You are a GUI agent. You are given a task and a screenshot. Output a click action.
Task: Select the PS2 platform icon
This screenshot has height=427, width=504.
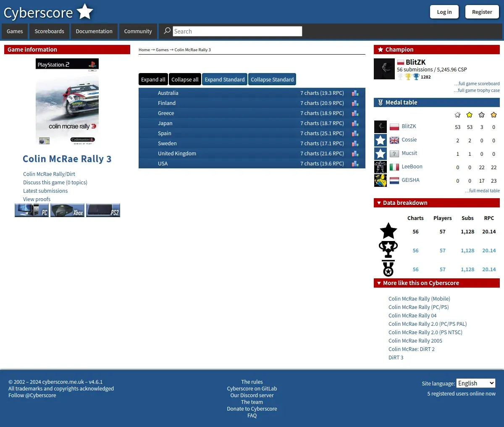click(103, 210)
